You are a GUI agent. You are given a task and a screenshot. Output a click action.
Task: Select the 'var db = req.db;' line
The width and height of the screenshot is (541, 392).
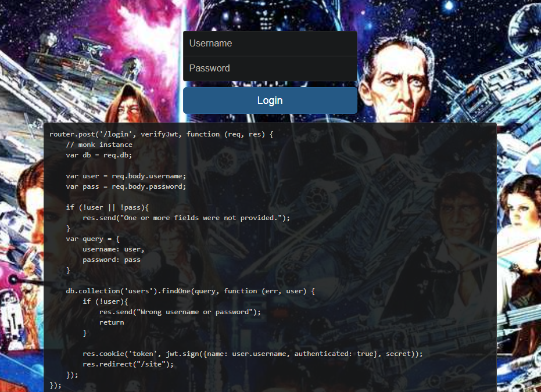coord(97,154)
